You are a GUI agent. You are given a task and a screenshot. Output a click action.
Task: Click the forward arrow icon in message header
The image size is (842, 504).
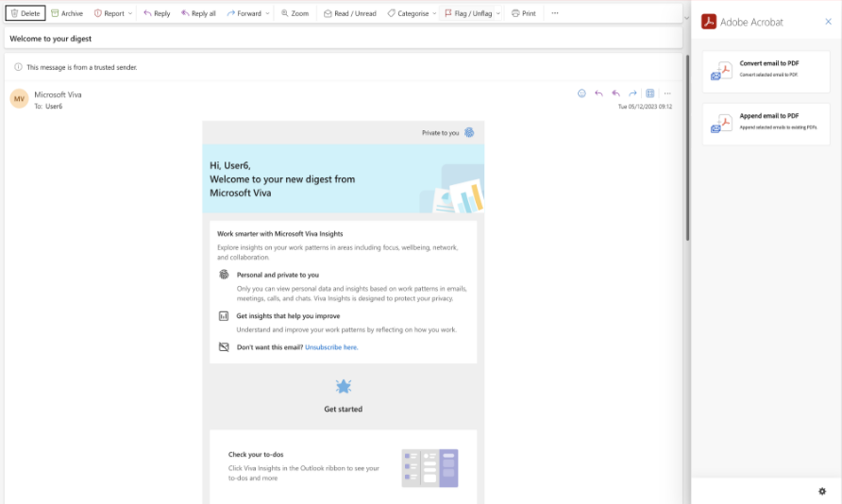632,93
